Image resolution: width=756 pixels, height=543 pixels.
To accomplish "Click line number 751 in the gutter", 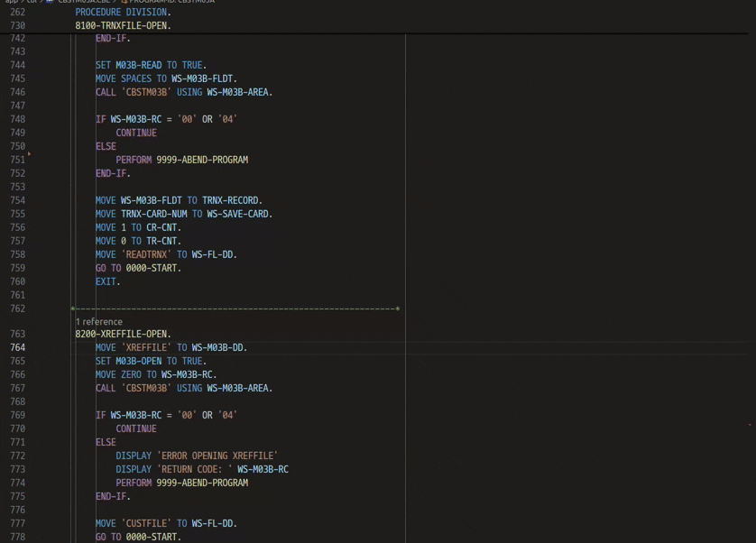I will [18, 160].
